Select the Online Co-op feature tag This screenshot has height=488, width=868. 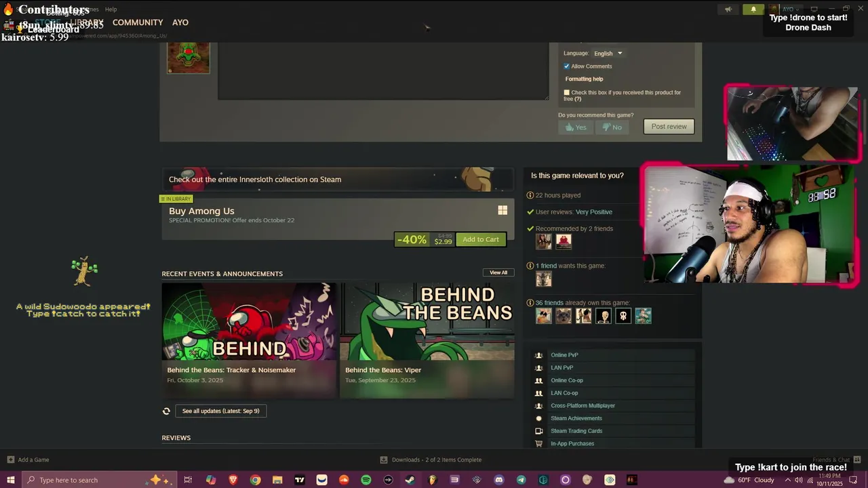[x=614, y=380]
